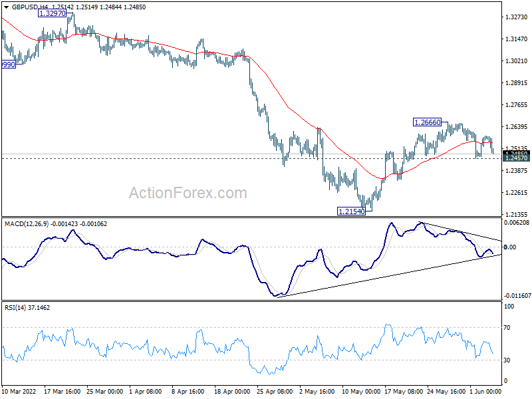Click the 0.006208 MACD scale value

click(517, 223)
